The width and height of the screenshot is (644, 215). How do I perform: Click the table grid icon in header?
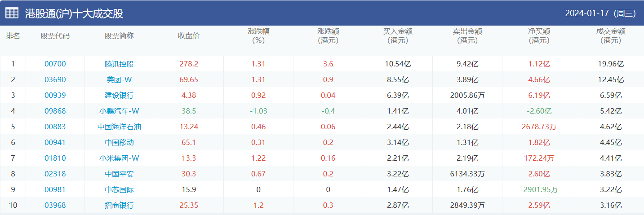(12, 13)
